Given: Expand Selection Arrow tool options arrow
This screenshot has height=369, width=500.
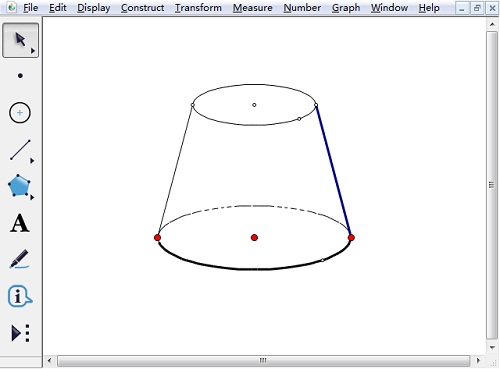Looking at the screenshot, I should [x=33, y=51].
